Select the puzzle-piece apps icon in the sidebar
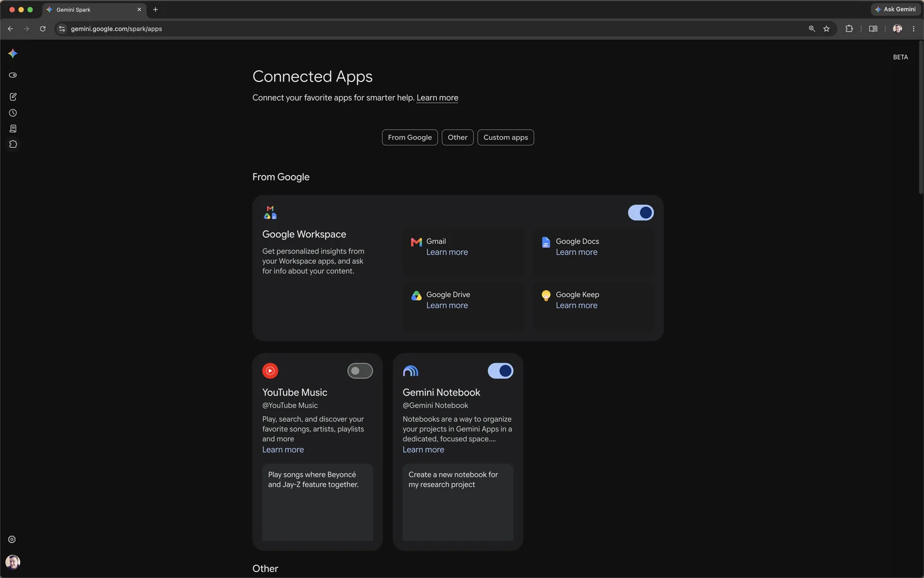This screenshot has width=924, height=578. tap(13, 144)
